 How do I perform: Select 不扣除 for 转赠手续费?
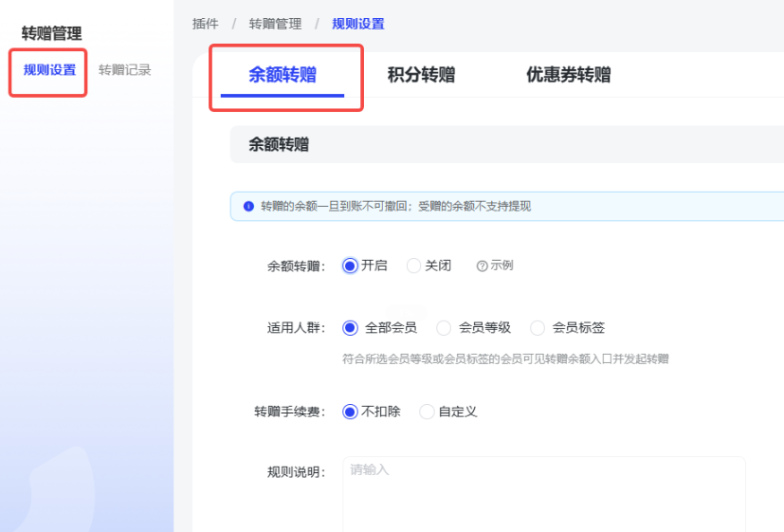click(350, 412)
